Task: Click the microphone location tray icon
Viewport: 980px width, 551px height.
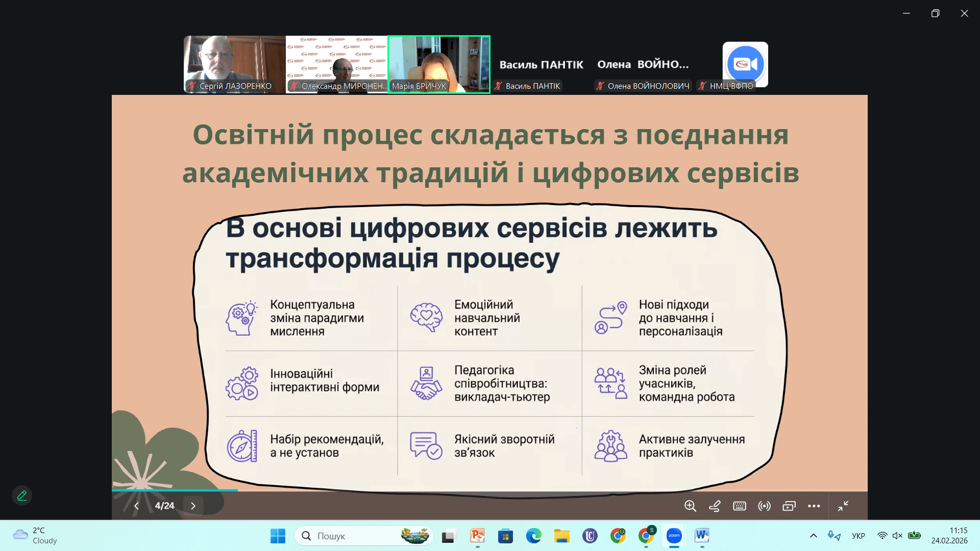Action: tap(834, 536)
